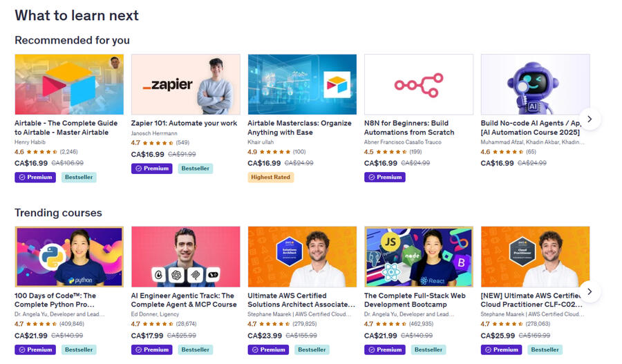Click N8N for Beginners: Build Automations title
The image size is (622, 364).
coord(409,128)
